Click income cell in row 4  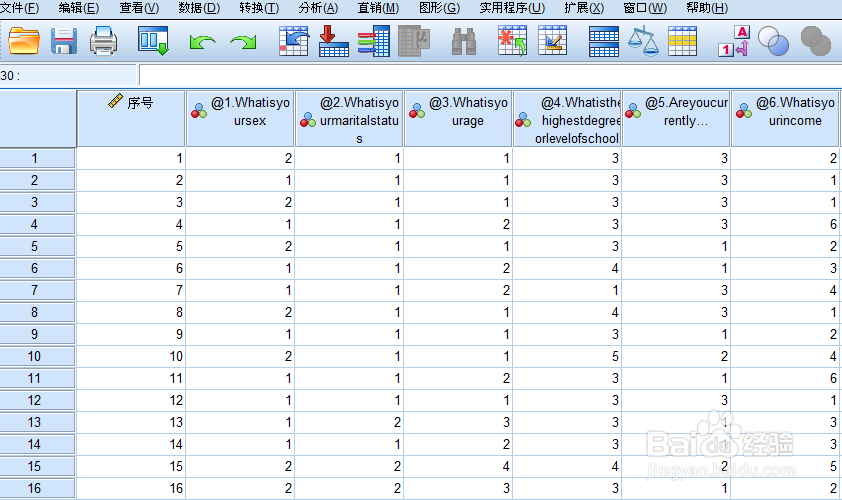[x=785, y=224]
